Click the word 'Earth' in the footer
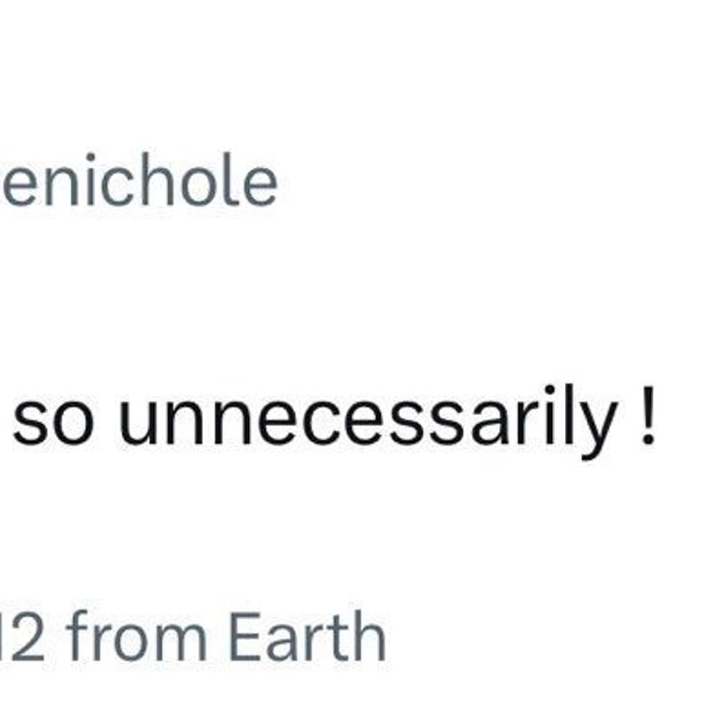Screen dimensions: 728x728 308,636
